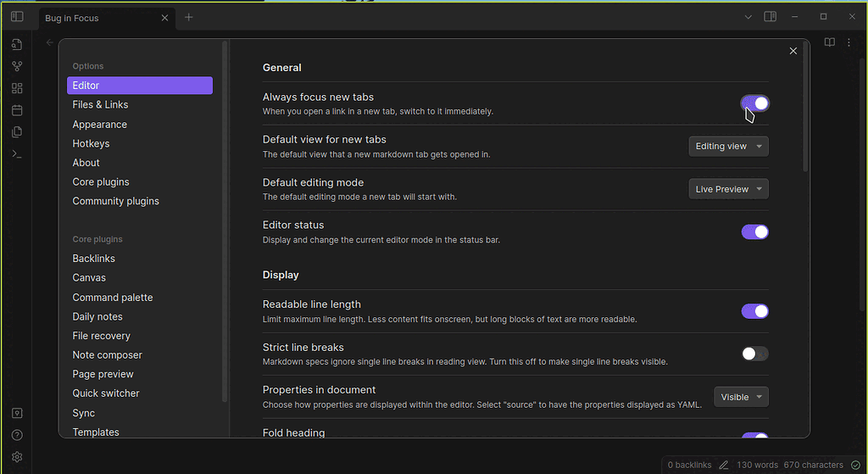Open the graph view icon in ribbon
Image resolution: width=868 pixels, height=474 pixels.
click(x=17, y=66)
